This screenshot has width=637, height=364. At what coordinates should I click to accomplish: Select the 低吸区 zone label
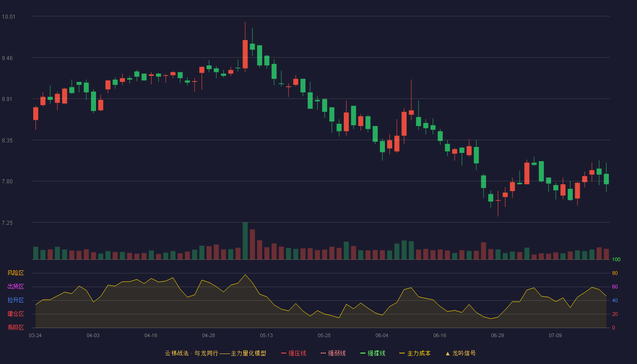[x=16, y=327]
